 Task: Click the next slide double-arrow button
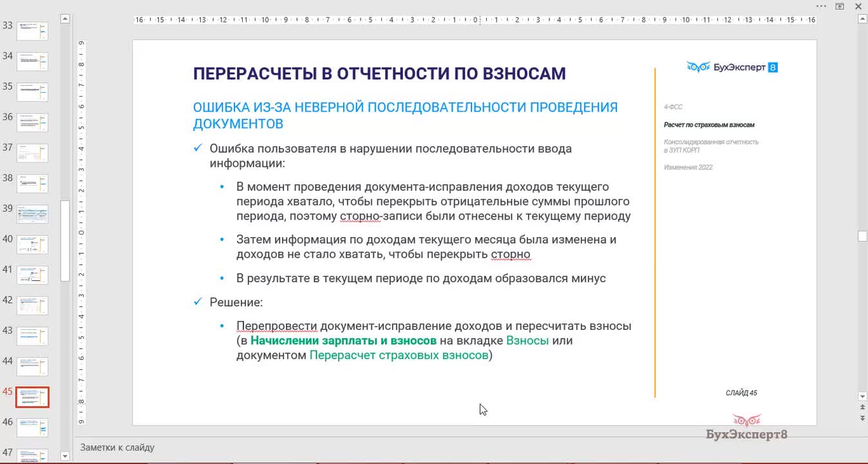[863, 418]
